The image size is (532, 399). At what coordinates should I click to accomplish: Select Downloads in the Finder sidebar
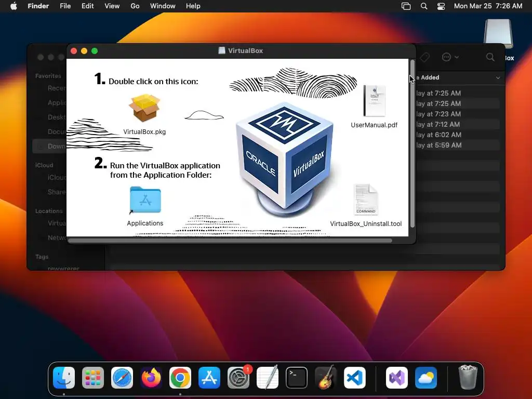tap(49, 146)
